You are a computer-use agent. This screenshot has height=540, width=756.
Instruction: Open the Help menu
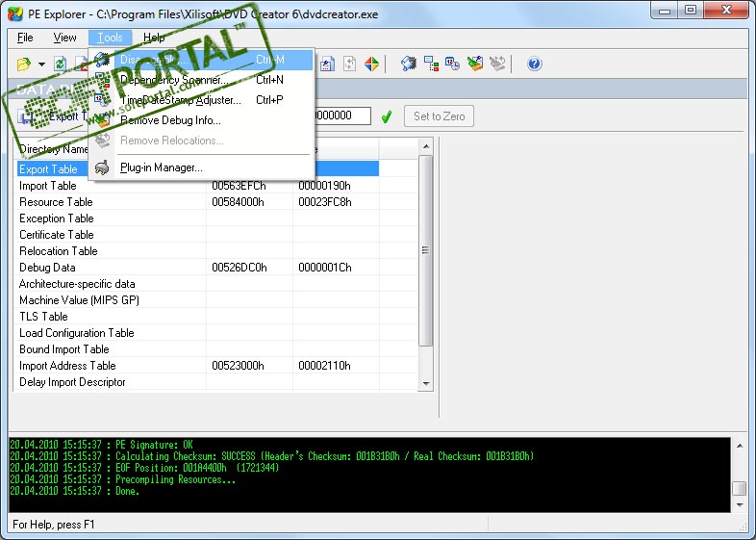[x=154, y=38]
